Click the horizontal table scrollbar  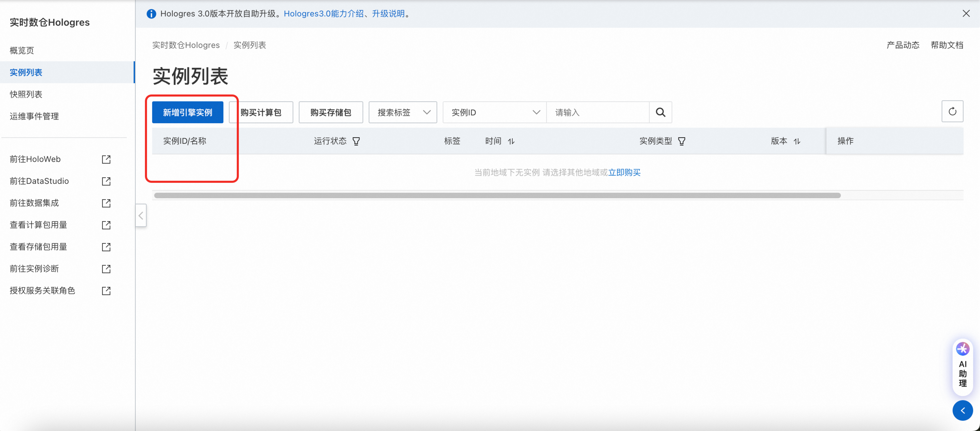tap(497, 195)
